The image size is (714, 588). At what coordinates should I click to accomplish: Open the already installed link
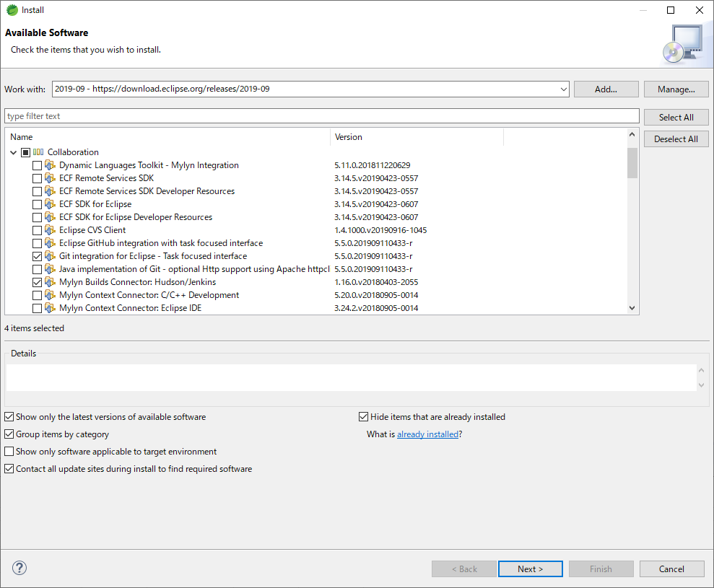tap(427, 434)
